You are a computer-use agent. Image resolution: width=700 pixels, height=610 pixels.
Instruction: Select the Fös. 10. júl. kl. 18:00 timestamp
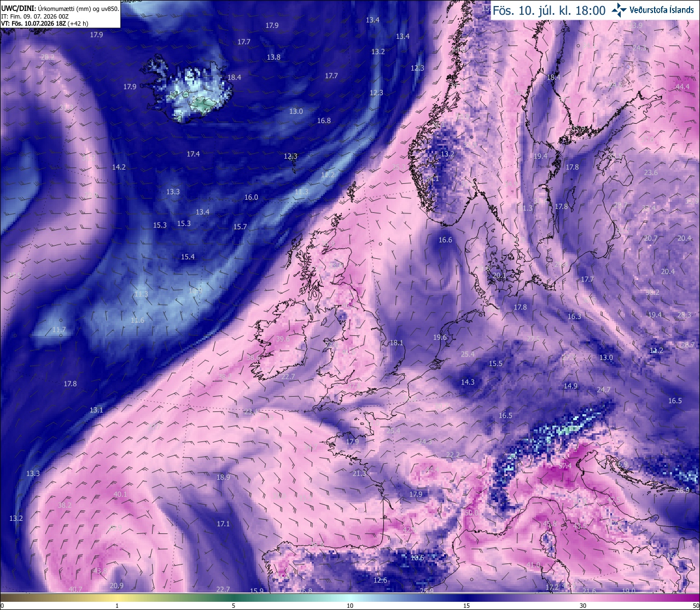click(x=549, y=10)
